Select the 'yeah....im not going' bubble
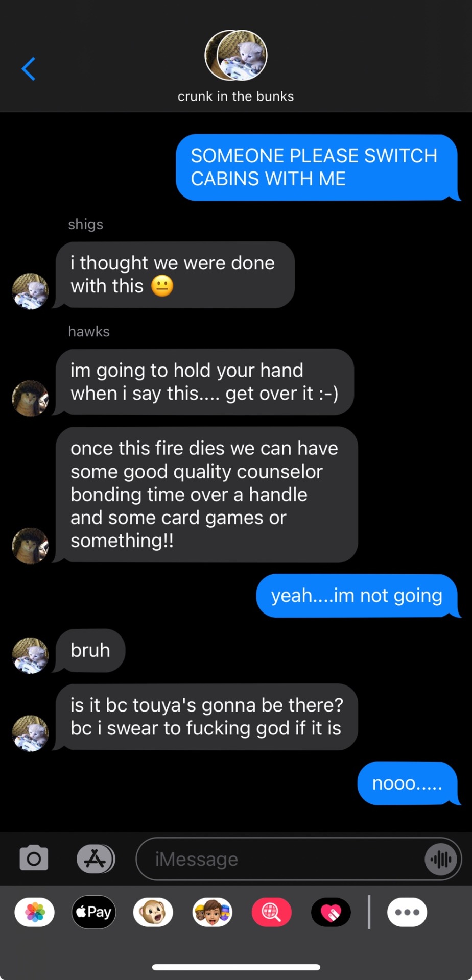This screenshot has height=980, width=472. click(x=358, y=596)
